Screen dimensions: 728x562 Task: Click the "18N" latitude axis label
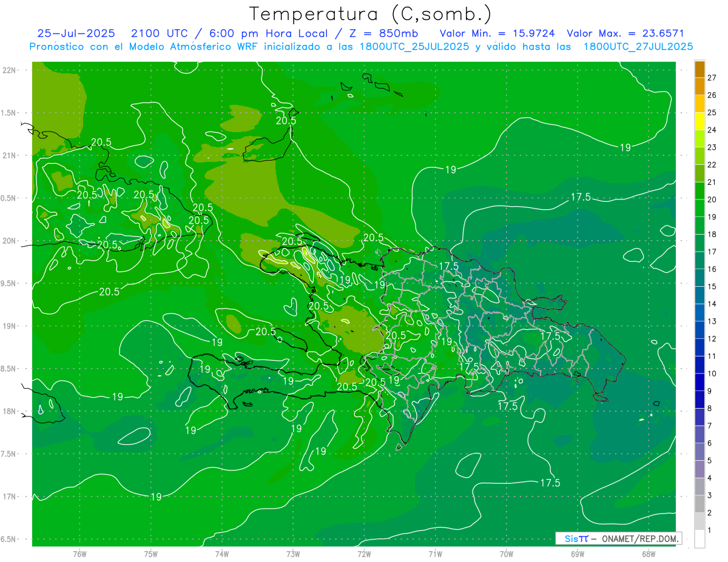(x=10, y=411)
